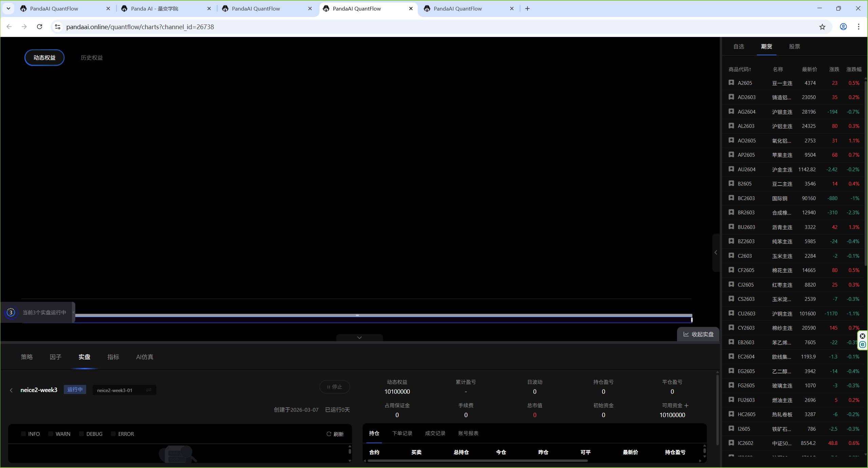The image size is (868, 468).
Task: Switch to the 历史权益 chart view
Action: [x=92, y=58]
